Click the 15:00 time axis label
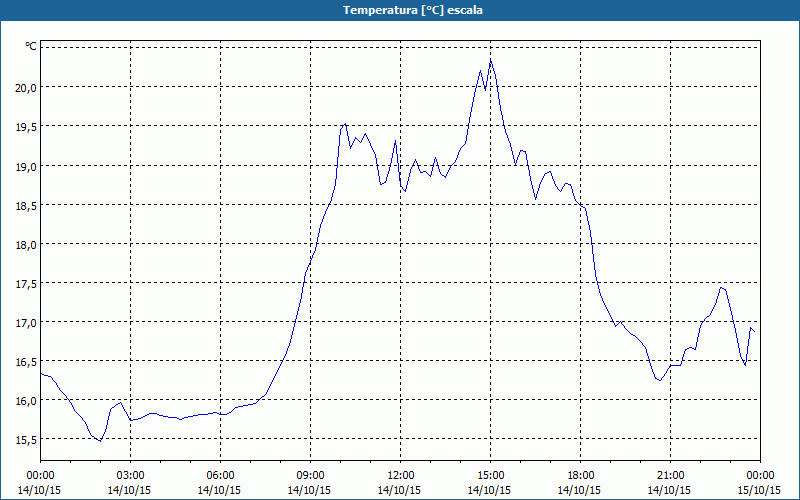 pos(490,476)
